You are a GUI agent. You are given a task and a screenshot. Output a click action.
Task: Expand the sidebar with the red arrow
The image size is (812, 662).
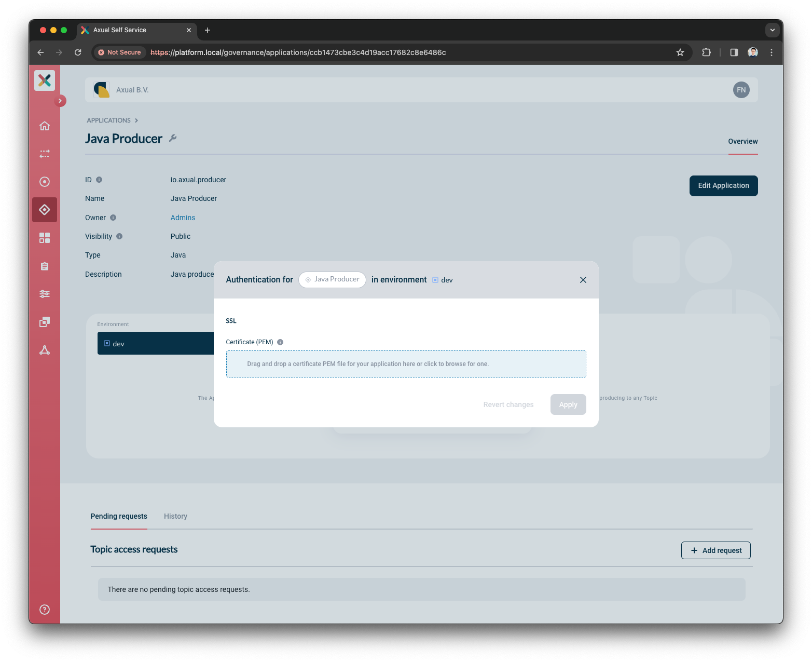60,101
